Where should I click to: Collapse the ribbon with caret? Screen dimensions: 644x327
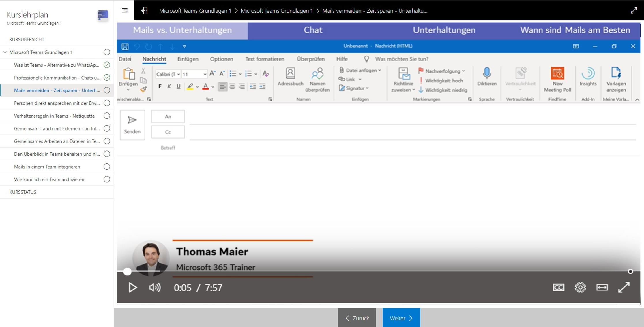[x=637, y=99]
